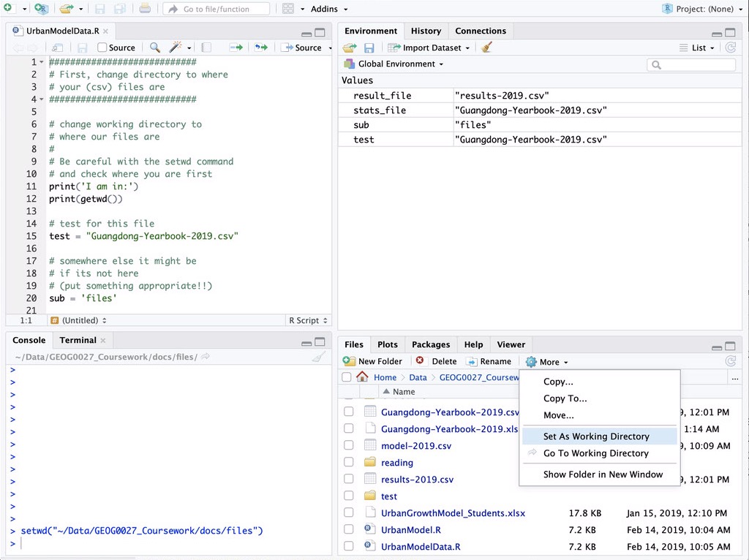Screen dimensions: 749x560
Task: Select Set As Working Directory menu item
Action: tap(600, 436)
